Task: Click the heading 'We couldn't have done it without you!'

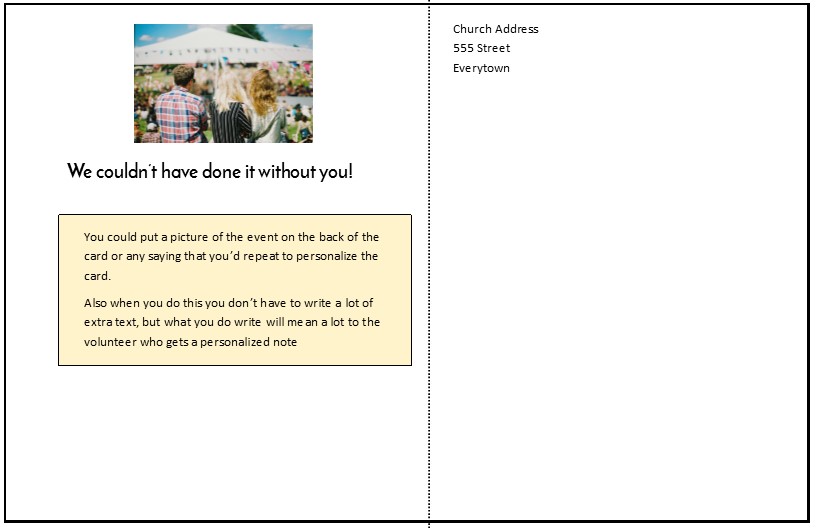Action: (210, 171)
